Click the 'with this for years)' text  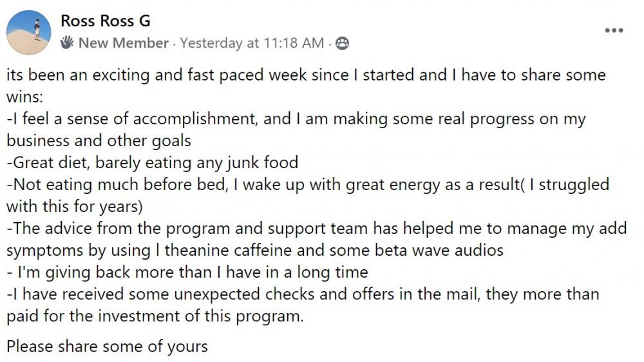74,207
